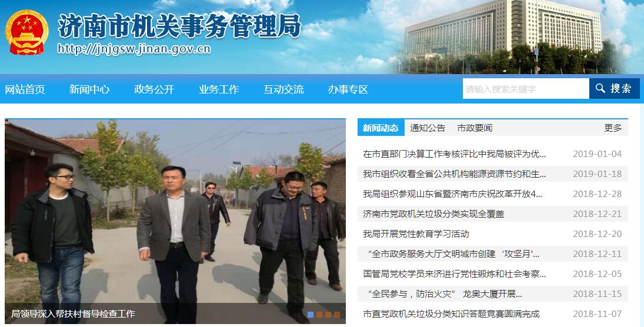Open 网站首页 in the navigation bar
Viewport: 644px width, 327px height.
tap(25, 89)
